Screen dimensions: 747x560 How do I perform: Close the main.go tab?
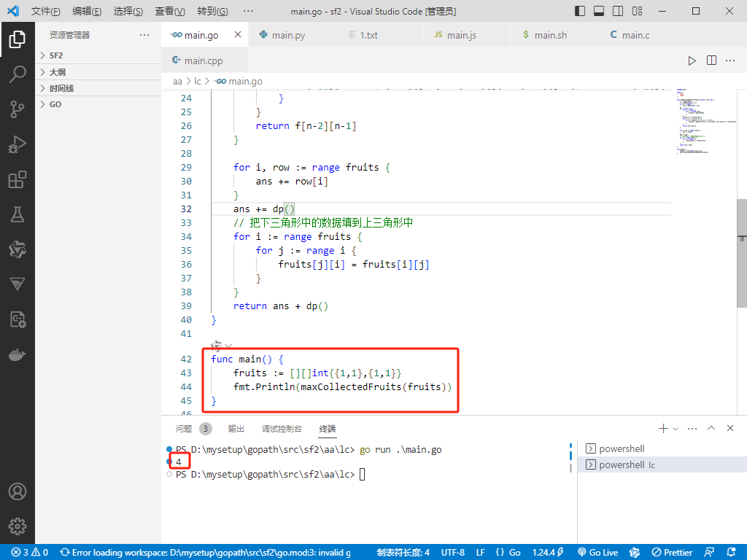[x=238, y=34]
